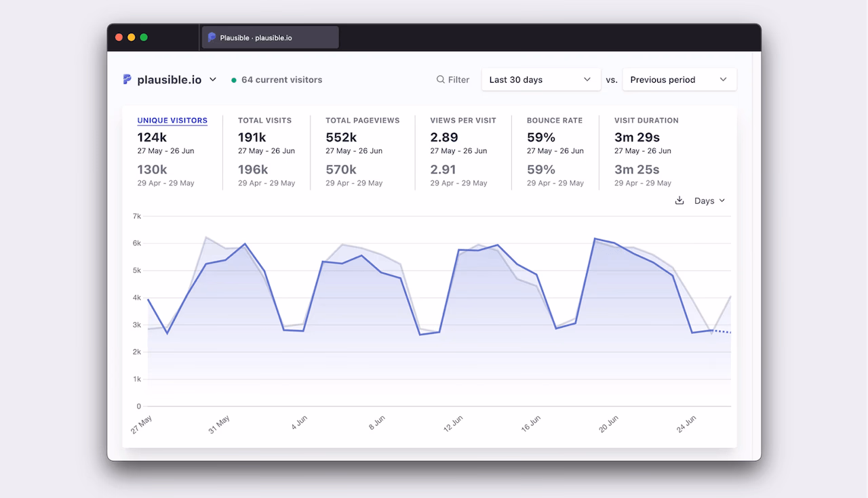
Task: Change the Days interval dropdown
Action: pos(710,201)
